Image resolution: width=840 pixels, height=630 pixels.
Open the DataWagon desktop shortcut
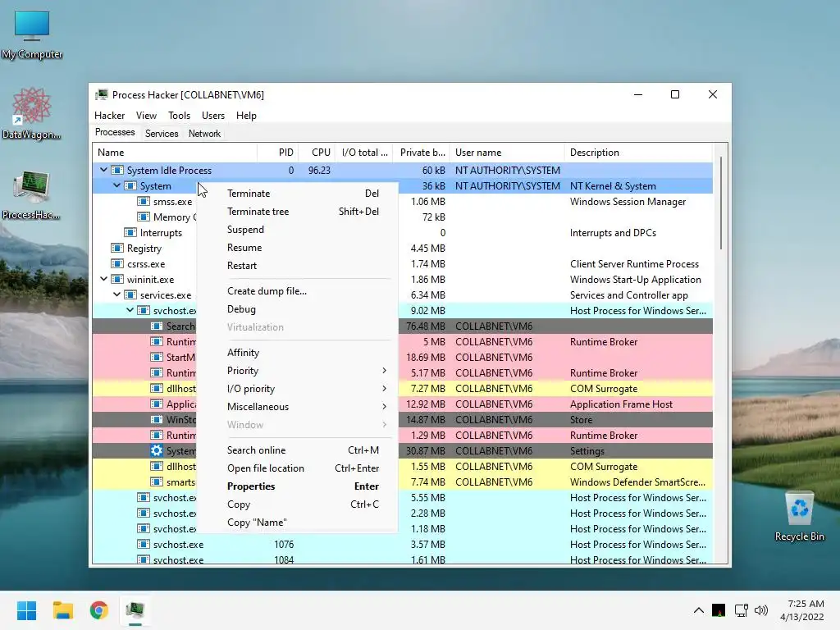[x=31, y=113]
